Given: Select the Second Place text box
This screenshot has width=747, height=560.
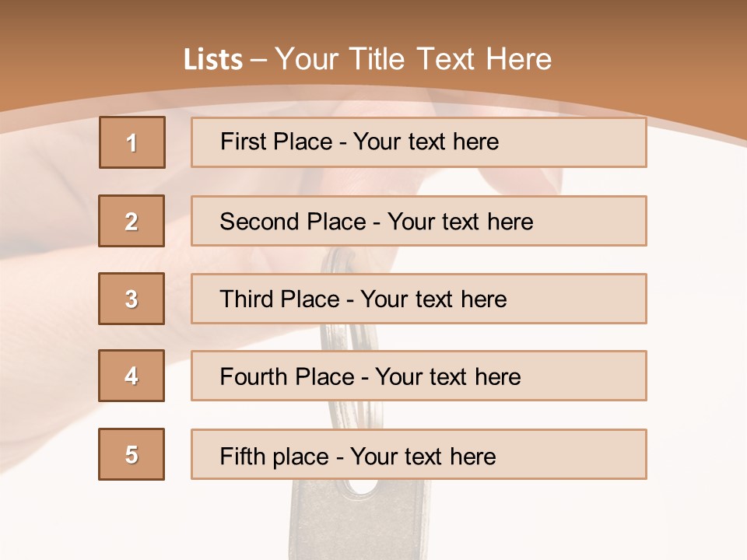Looking at the screenshot, I should point(419,221).
